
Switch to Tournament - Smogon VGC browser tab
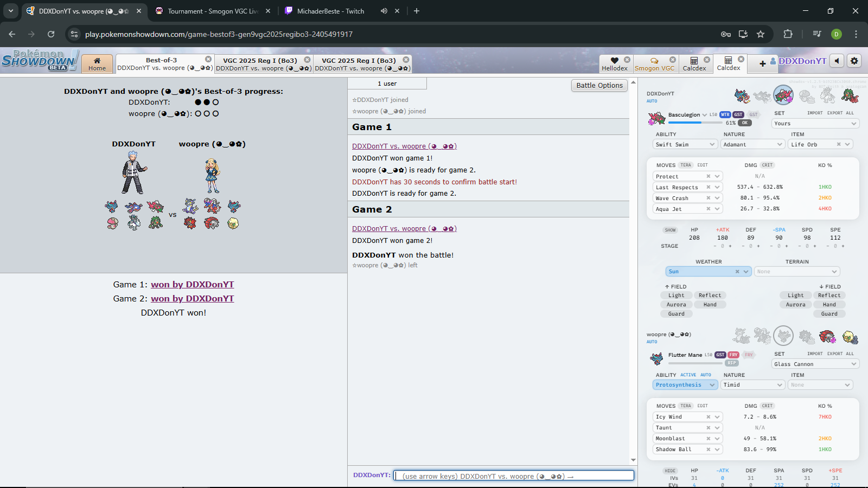click(x=213, y=11)
